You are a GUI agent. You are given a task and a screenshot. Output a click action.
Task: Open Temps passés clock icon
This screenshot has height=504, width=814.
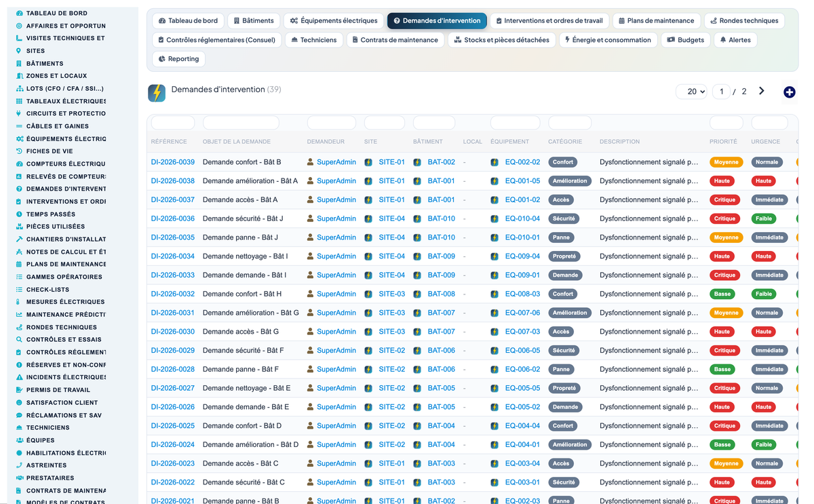(x=19, y=214)
